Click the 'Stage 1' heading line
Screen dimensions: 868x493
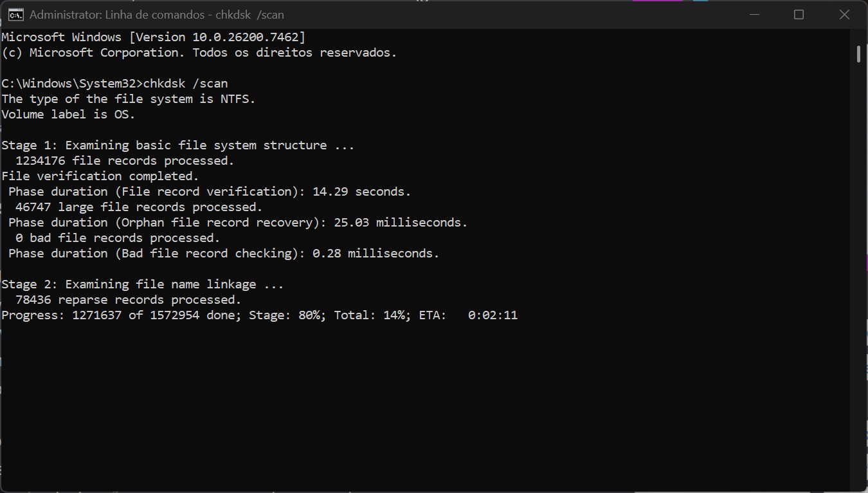177,145
